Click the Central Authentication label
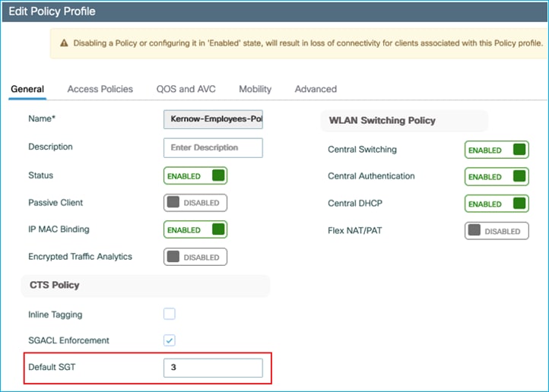Screen dimensions: 549x392 click(x=371, y=176)
